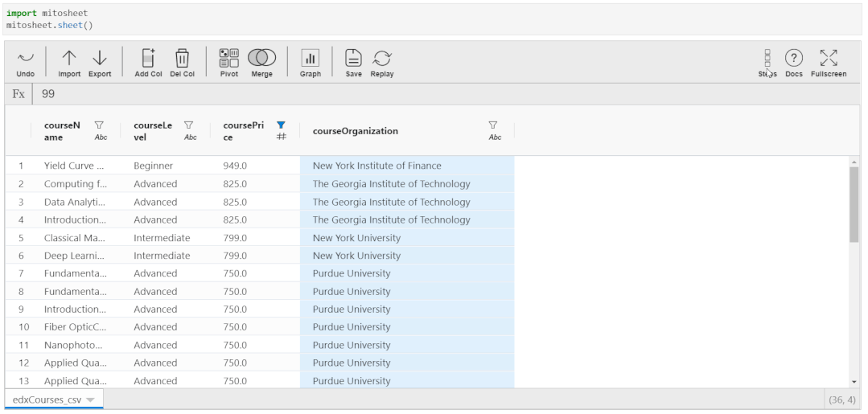The width and height of the screenshot is (868, 414).
Task: Open the Merge datasets tool
Action: click(x=261, y=58)
